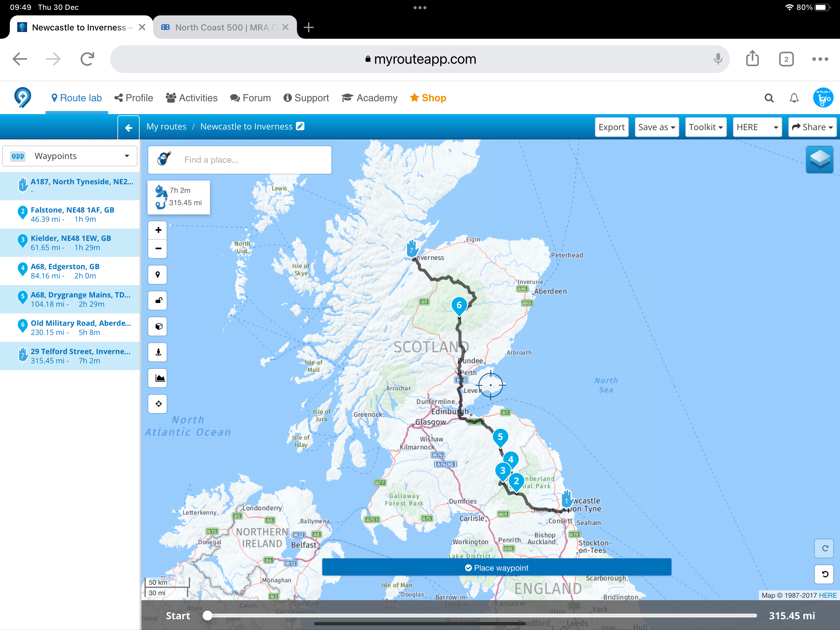The image size is (840, 630).
Task: Go to Activities
Action: pyautogui.click(x=191, y=98)
